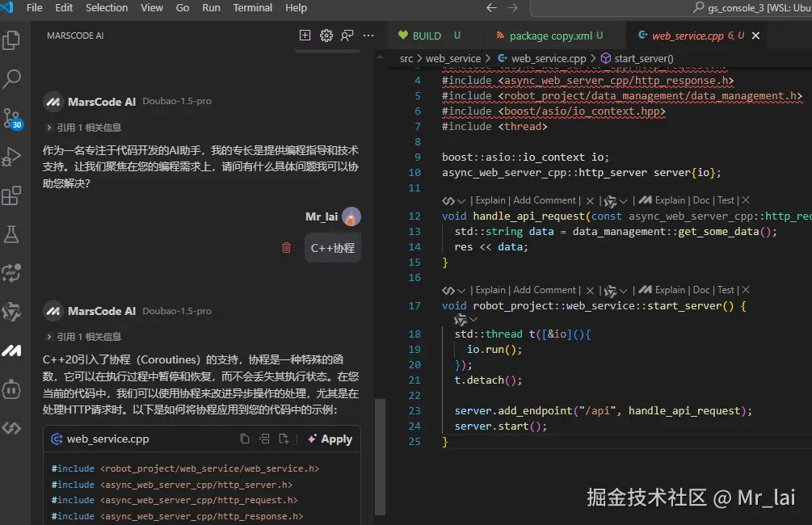812x525 pixels.
Task: Select the Run and Debug icon
Action: tap(11, 156)
